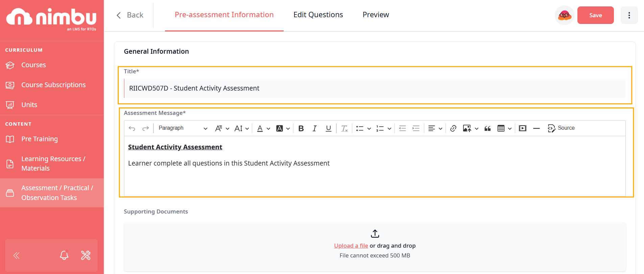Insert media using the media icon
The height and width of the screenshot is (274, 644).
pos(523,128)
